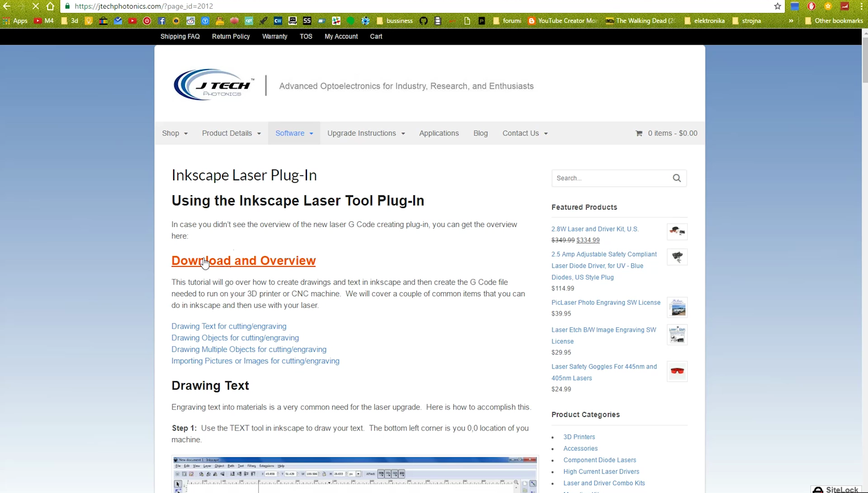This screenshot has height=493, width=868.
Task: Expand the Upgrade Instructions dropdown
Action: point(366,133)
